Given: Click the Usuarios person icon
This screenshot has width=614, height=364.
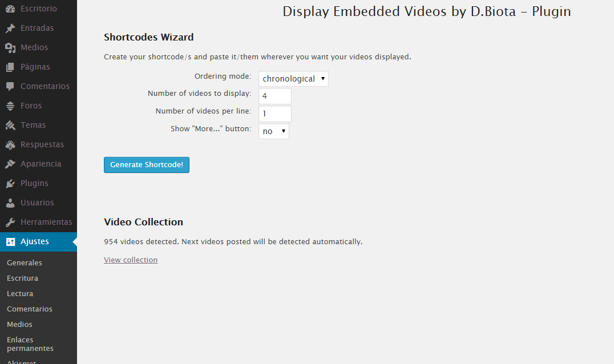Looking at the screenshot, I should [10, 203].
